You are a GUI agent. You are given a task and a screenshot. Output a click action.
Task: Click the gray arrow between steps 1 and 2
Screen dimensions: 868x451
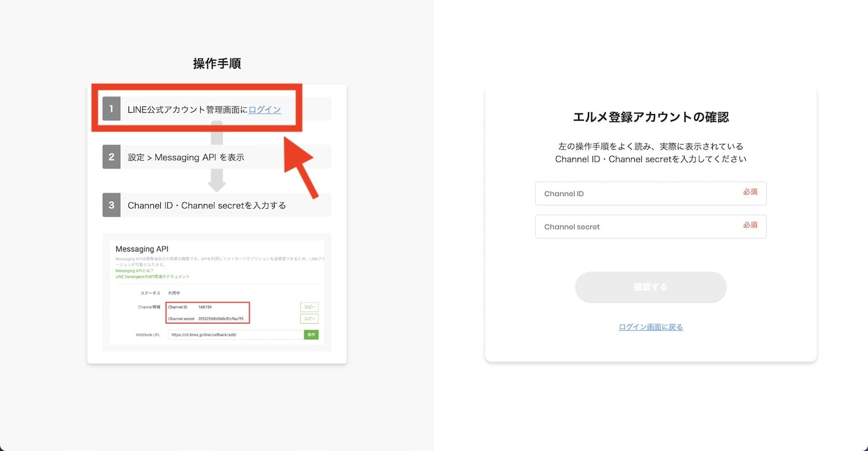point(217,132)
